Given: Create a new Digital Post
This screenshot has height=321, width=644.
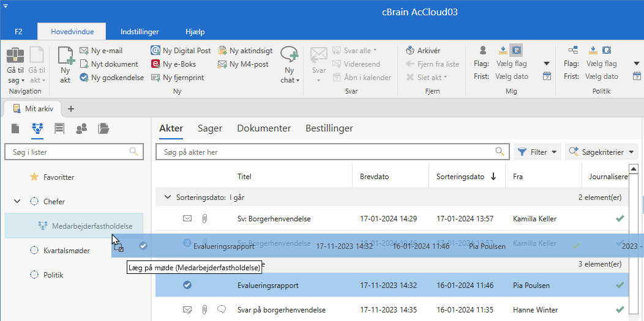Looking at the screenshot, I should point(181,51).
